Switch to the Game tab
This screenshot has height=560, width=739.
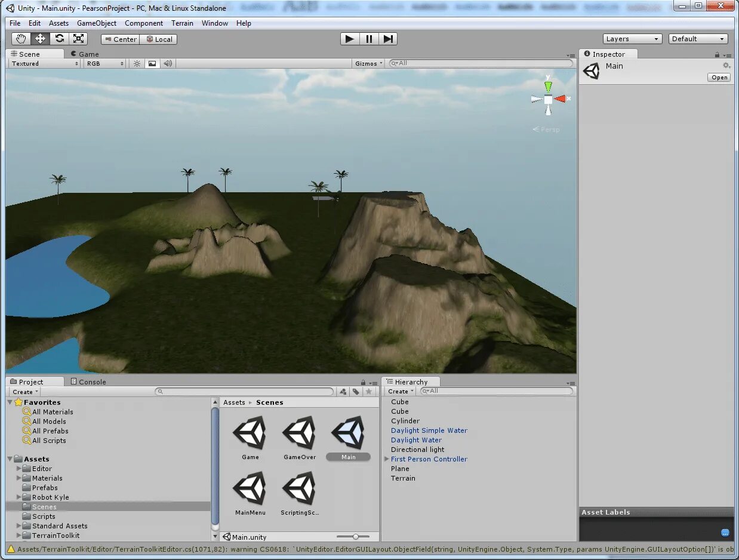pos(85,54)
